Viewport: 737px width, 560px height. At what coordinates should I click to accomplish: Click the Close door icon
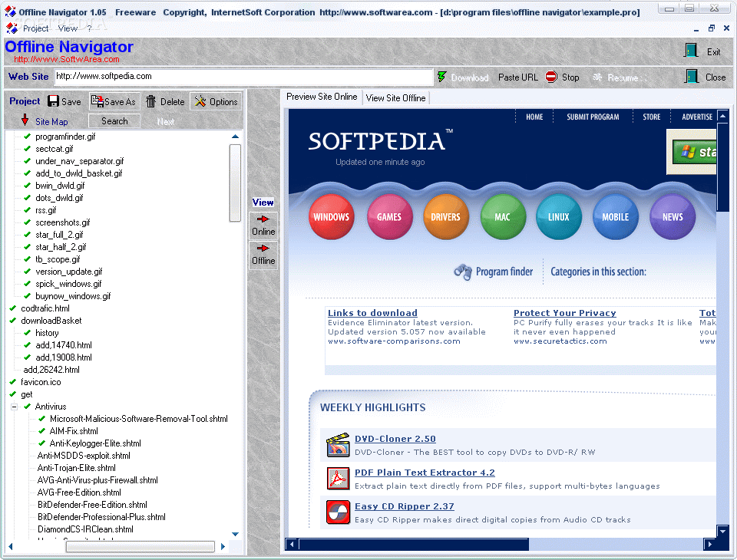tap(692, 76)
